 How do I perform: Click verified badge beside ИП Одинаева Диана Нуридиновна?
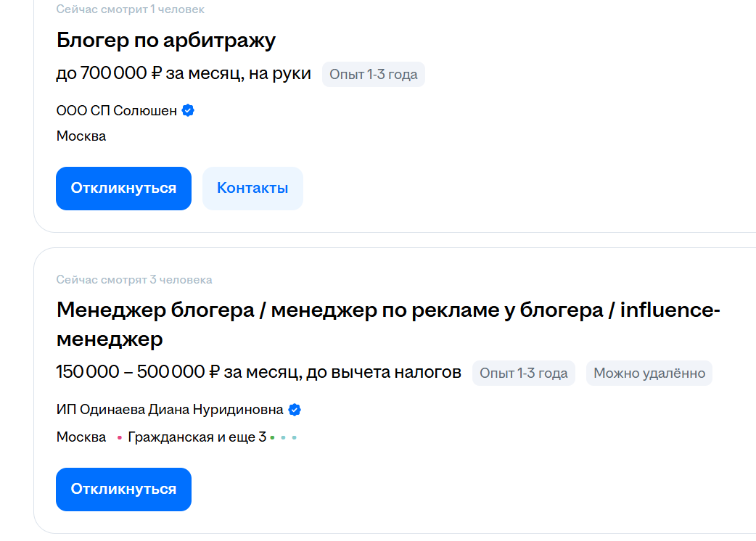click(295, 410)
